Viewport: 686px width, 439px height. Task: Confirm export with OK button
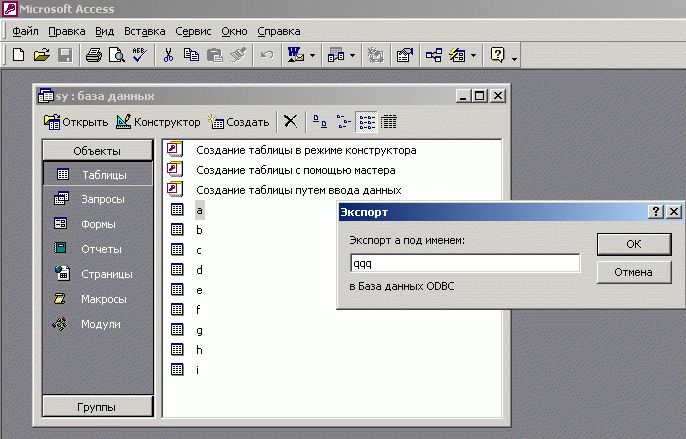[634, 244]
